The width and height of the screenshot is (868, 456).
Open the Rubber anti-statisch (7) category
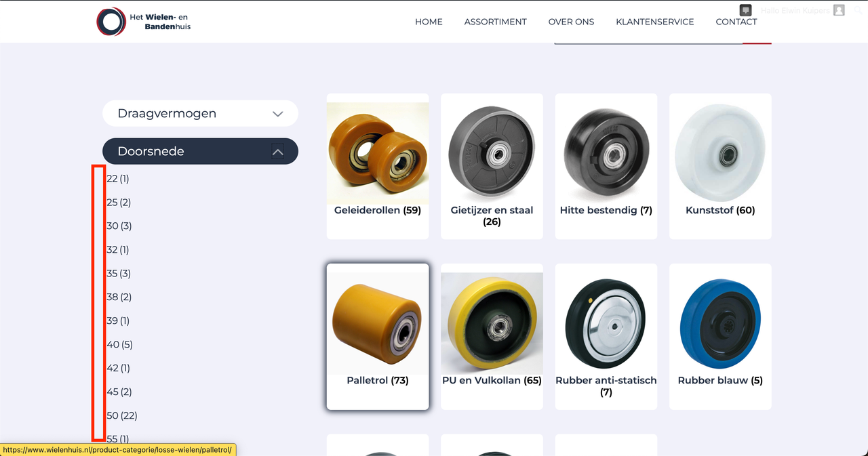pyautogui.click(x=606, y=337)
